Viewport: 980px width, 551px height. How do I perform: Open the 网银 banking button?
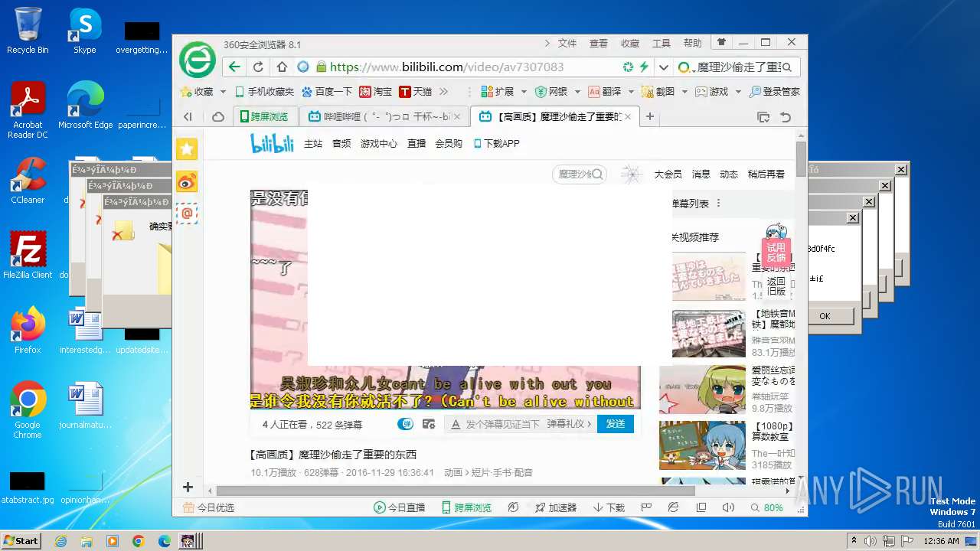551,92
